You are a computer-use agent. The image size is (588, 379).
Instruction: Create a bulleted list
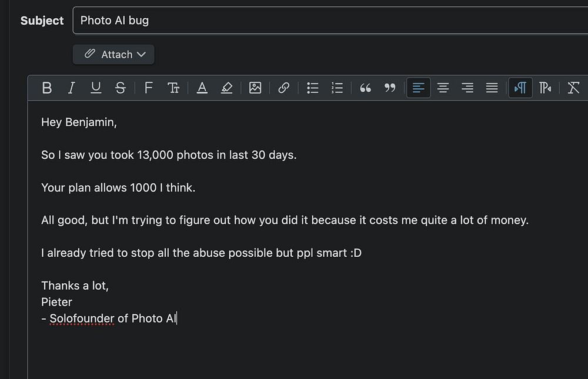click(313, 88)
